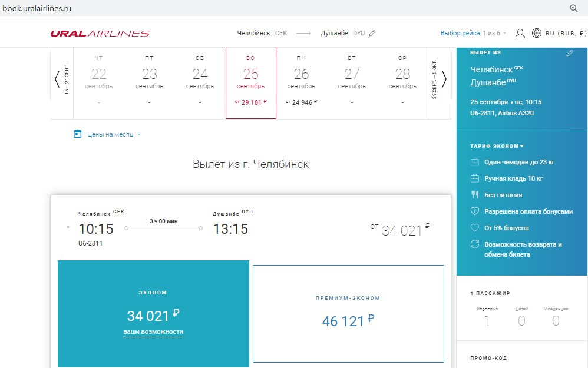Show next week with right arrow
Viewport: 588px width, 368px height.
[x=444, y=79]
